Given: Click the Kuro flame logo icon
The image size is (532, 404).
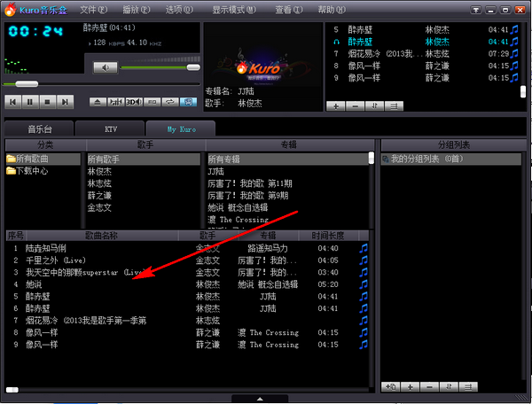Looking at the screenshot, I should (x=10, y=10).
